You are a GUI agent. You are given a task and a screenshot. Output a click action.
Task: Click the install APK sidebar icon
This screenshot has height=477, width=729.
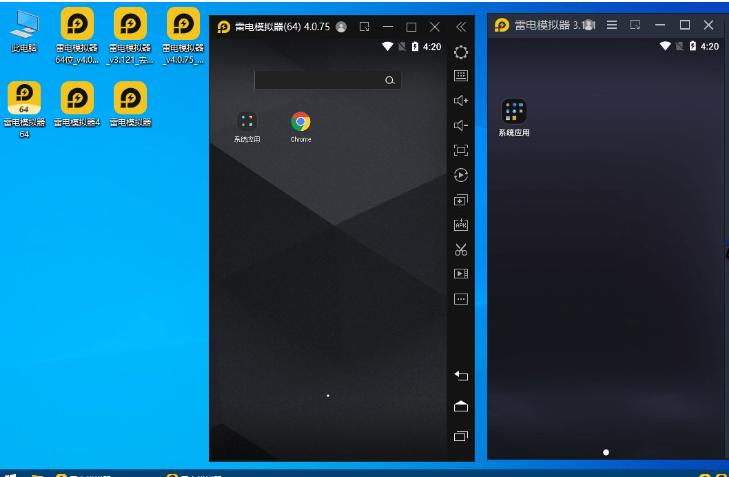(461, 225)
